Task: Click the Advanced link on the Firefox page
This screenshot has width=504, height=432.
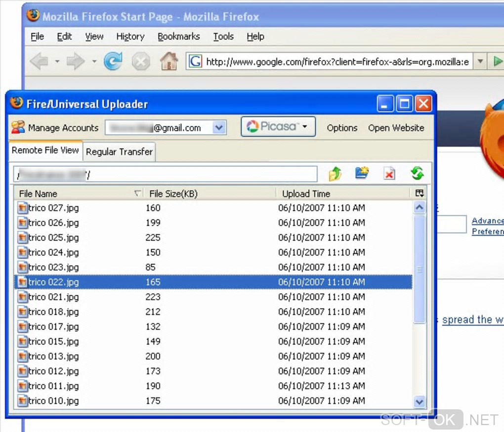Action: coord(488,221)
